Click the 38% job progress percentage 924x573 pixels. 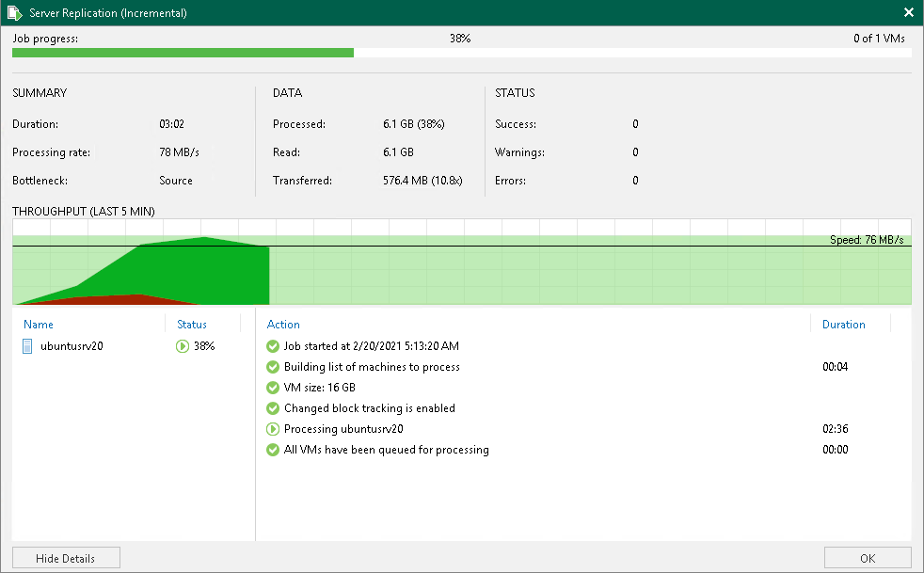[460, 39]
